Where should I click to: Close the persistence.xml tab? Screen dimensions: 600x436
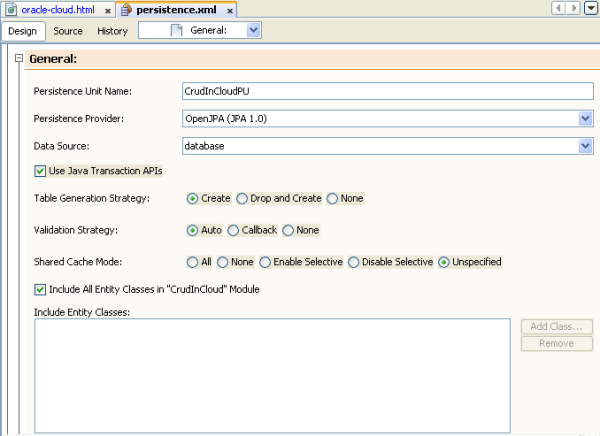point(229,10)
